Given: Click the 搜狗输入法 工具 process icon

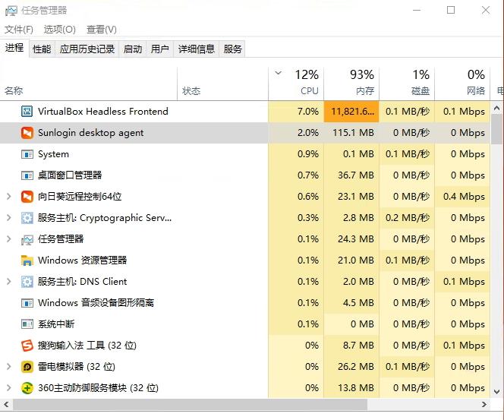Looking at the screenshot, I should [27, 346].
